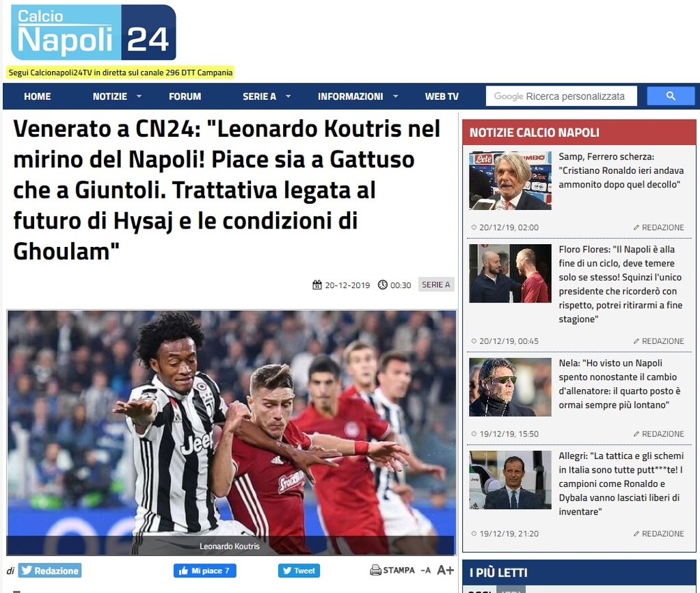Expand the SERIE A menu arrow

tap(288, 96)
